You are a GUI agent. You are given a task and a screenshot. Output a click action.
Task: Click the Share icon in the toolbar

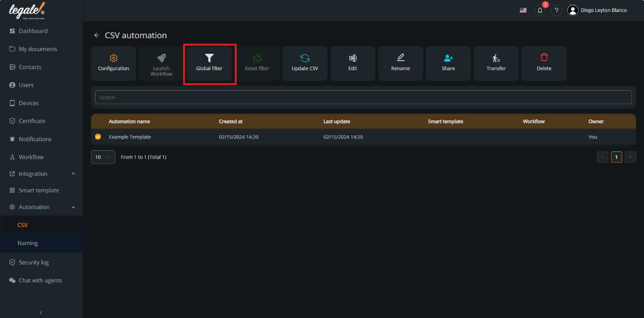tap(448, 63)
